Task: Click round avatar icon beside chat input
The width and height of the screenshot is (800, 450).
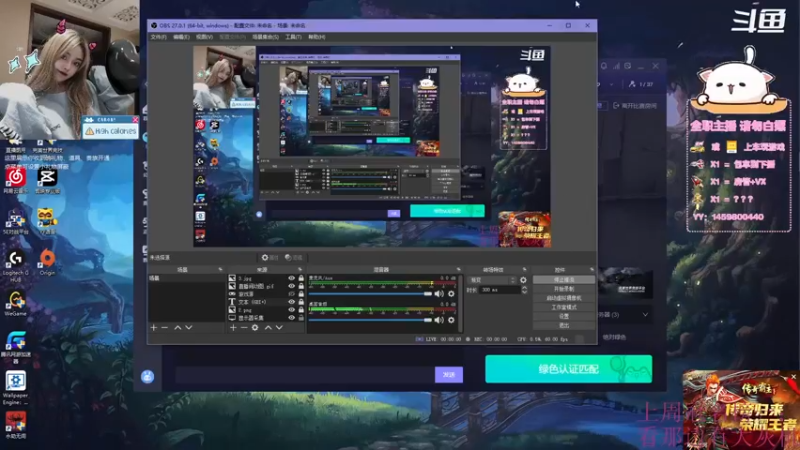Action: [x=147, y=377]
